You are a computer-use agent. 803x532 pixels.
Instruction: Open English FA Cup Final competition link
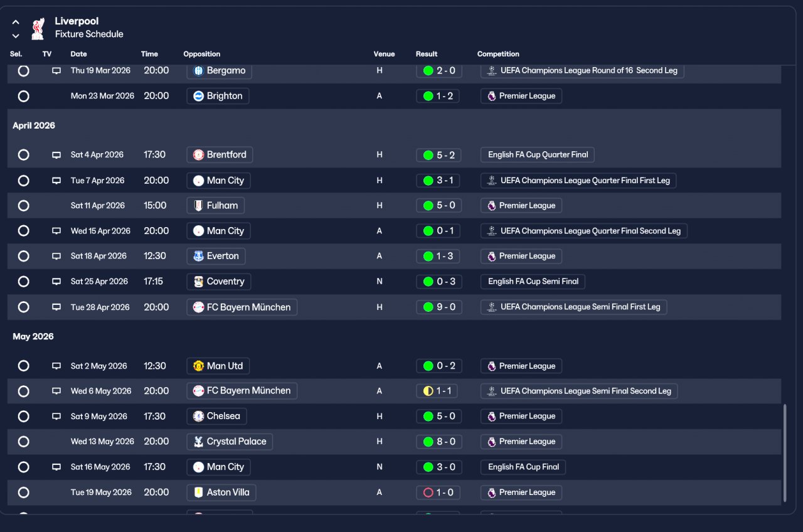tap(523, 467)
